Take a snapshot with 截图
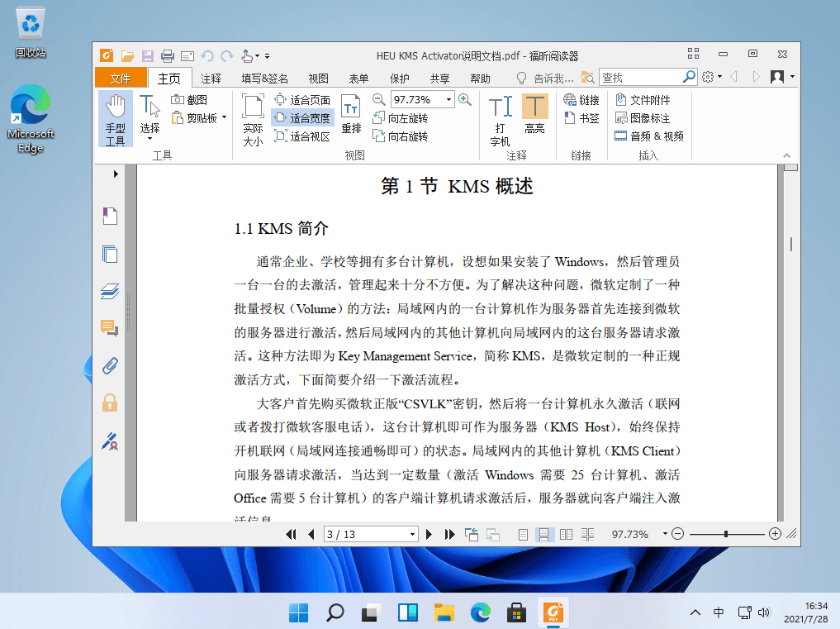The image size is (840, 629). coord(189,100)
